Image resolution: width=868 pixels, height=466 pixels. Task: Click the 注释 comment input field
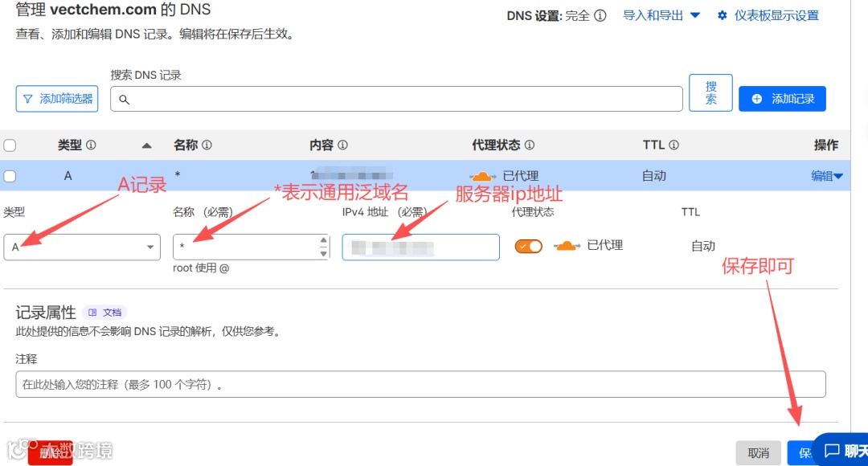420,384
